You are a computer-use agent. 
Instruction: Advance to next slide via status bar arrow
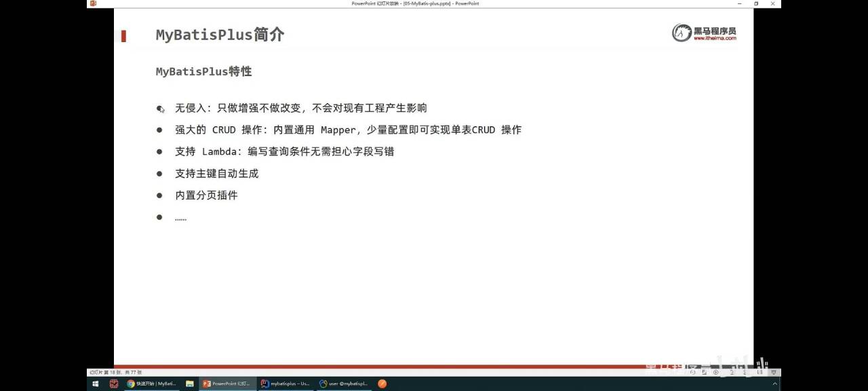pos(715,372)
